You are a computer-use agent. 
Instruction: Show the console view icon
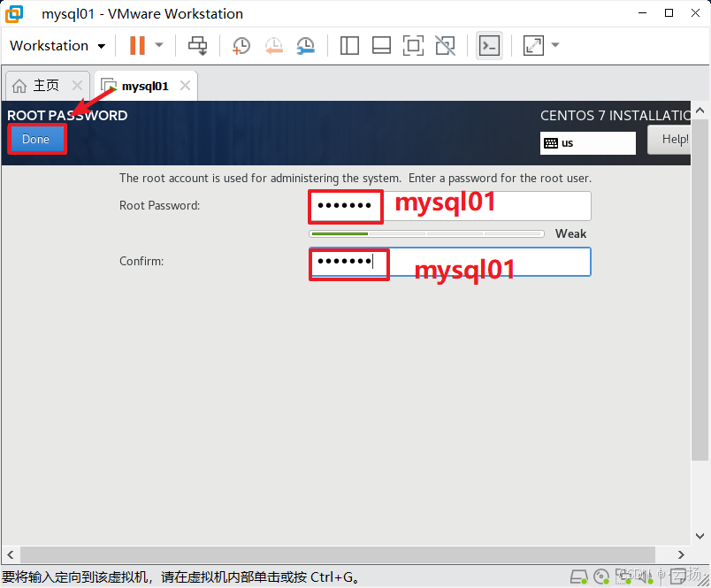pyautogui.click(x=489, y=45)
